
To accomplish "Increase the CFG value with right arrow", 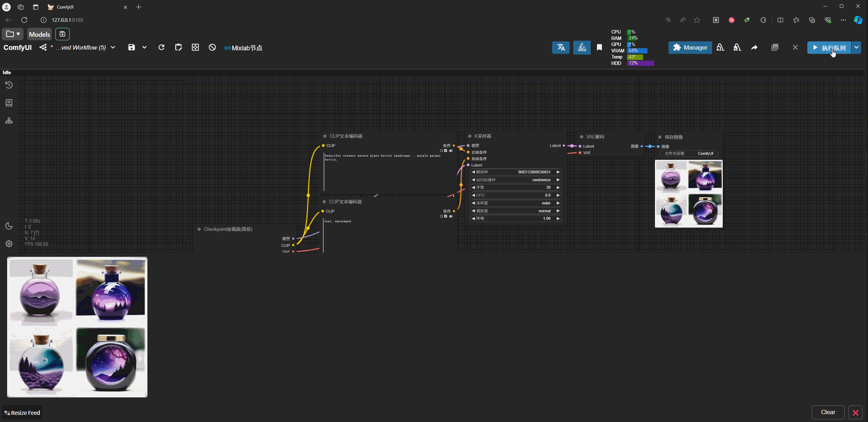I will click(x=558, y=195).
